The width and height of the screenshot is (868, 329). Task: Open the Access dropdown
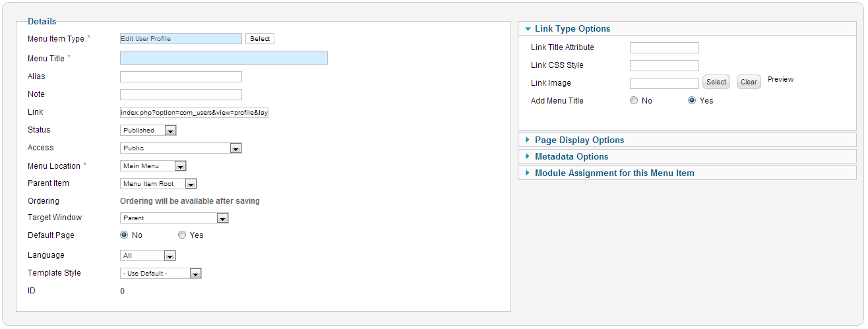click(181, 148)
